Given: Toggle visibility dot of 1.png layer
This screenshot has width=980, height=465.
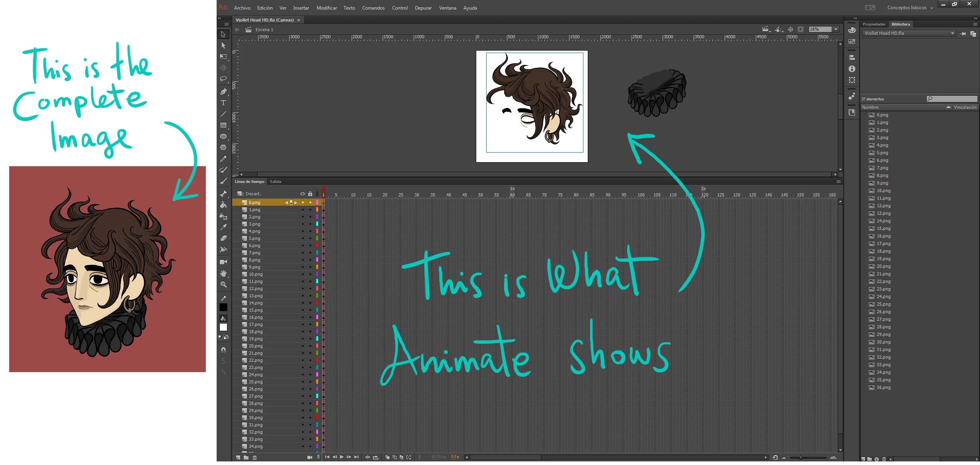Looking at the screenshot, I should click(x=303, y=210).
